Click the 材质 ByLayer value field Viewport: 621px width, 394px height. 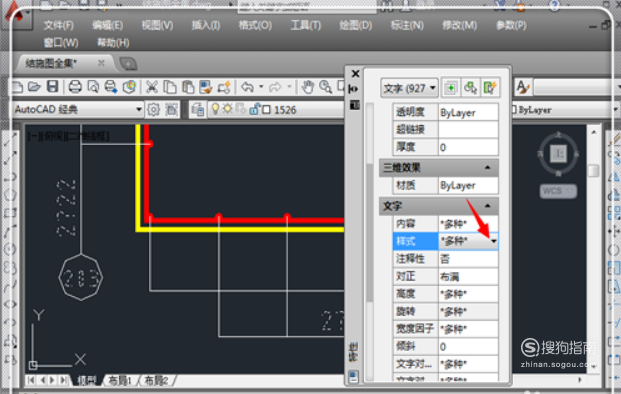coord(468,185)
